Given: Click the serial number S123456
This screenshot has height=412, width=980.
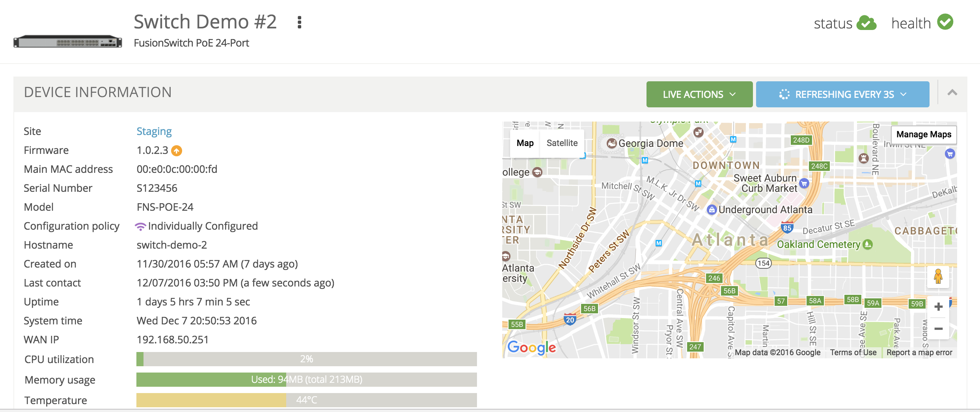Looking at the screenshot, I should (x=157, y=188).
